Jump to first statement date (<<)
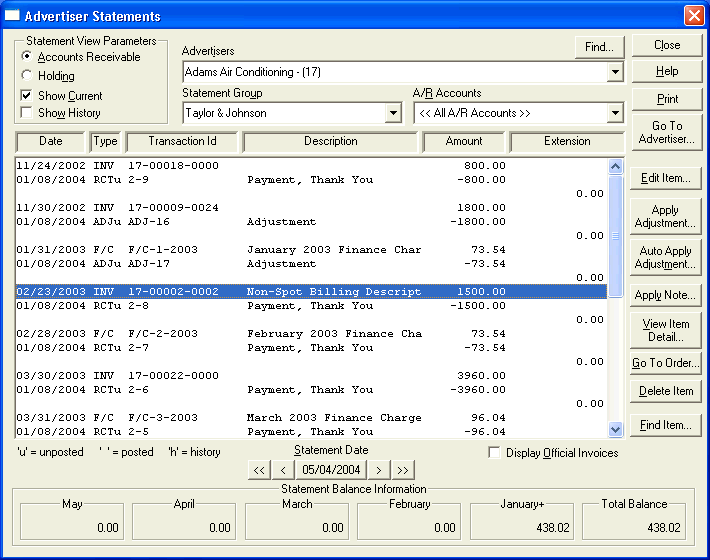Screen dimensions: 710x560 click(259, 470)
